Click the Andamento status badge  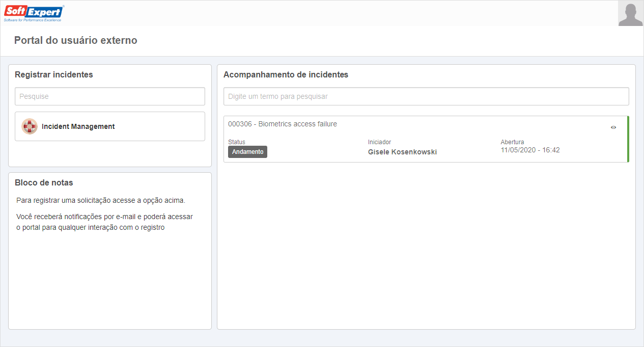[x=247, y=152]
